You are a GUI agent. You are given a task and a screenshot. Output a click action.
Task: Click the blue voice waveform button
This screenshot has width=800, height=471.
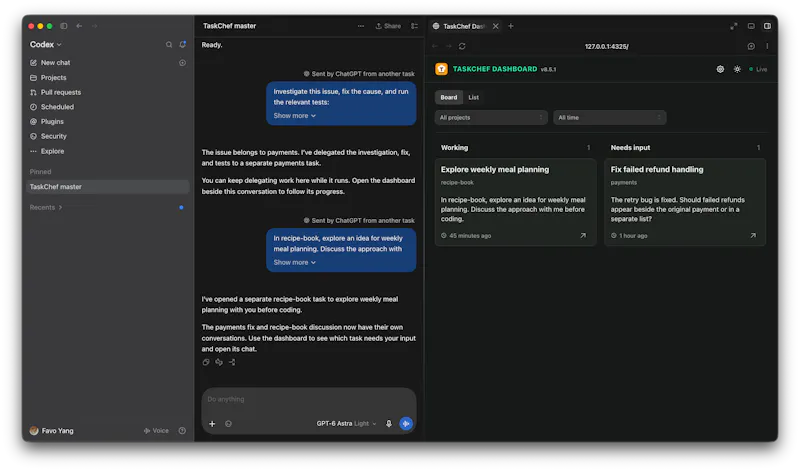[x=406, y=424]
